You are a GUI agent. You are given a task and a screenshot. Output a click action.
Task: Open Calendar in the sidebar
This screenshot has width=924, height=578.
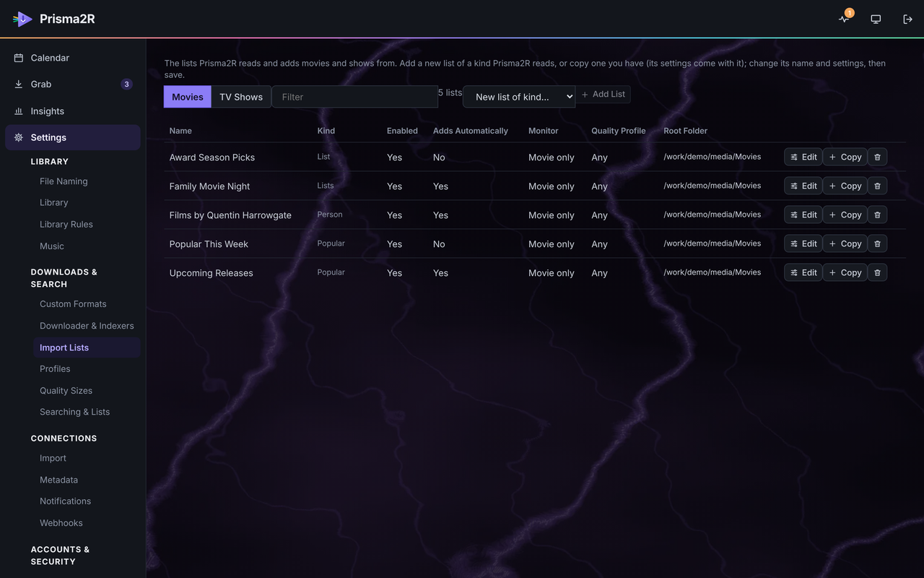(73, 58)
